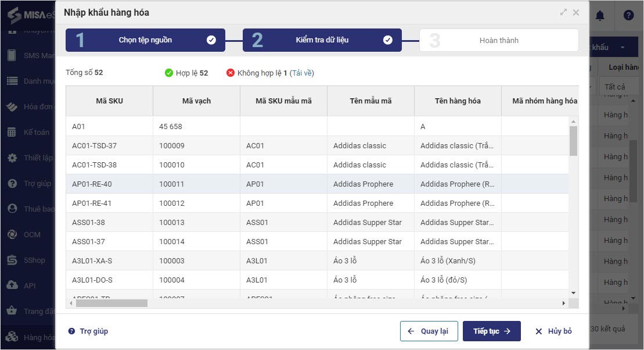This screenshot has height=350, width=644.
Task: Click the horizontal scrollbar right arrow
Action: click(x=563, y=303)
